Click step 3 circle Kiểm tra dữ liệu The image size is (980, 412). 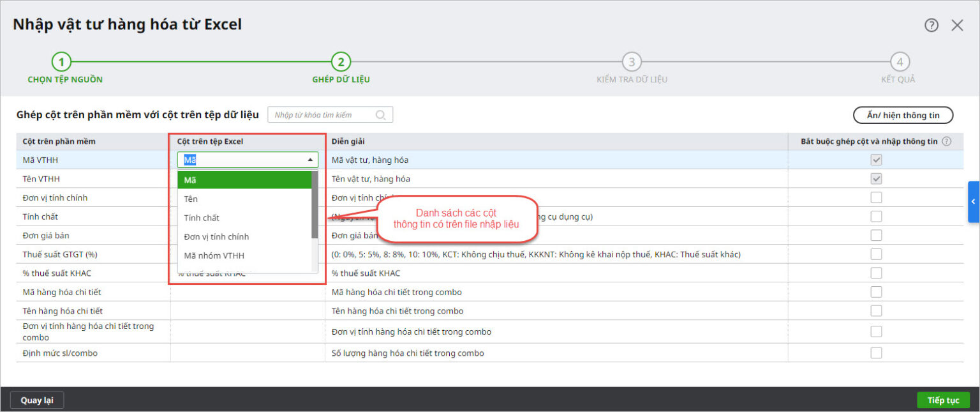[632, 62]
